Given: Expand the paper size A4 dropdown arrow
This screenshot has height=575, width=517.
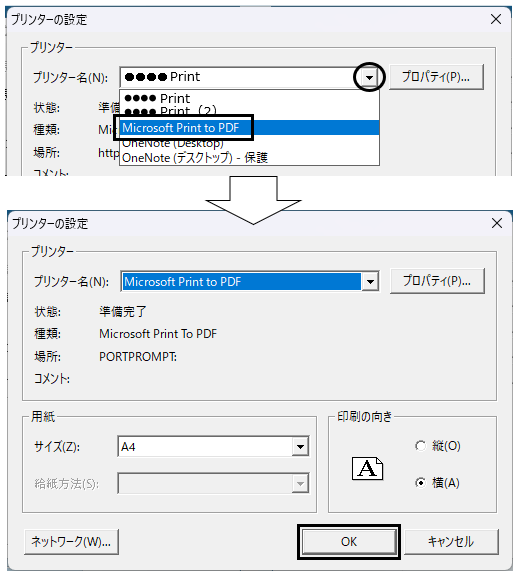Looking at the screenshot, I should point(300,447).
